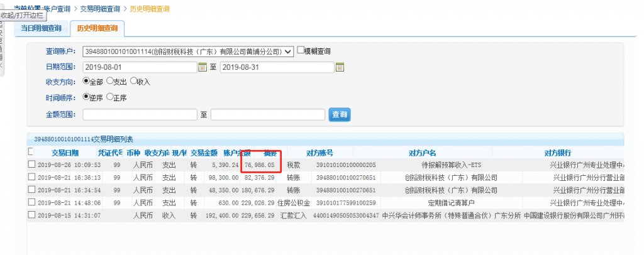Click counterparty 中兴华会计师事务所 cell
This screenshot has width=644, height=255.
pos(451,215)
